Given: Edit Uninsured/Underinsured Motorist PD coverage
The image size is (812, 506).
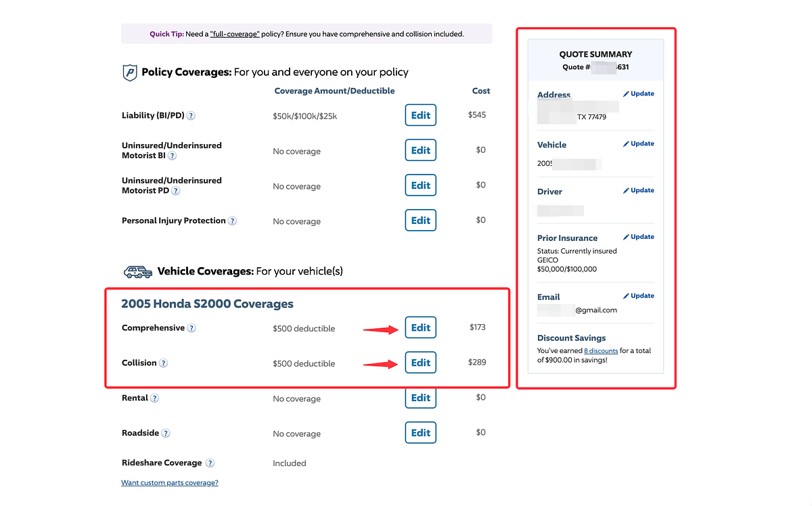Looking at the screenshot, I should tap(421, 185).
